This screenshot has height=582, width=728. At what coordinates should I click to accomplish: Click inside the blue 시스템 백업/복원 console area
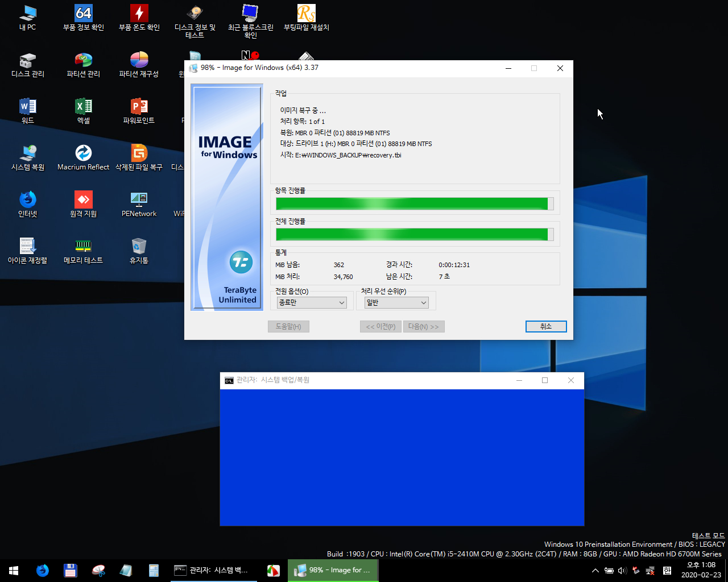(x=402, y=458)
